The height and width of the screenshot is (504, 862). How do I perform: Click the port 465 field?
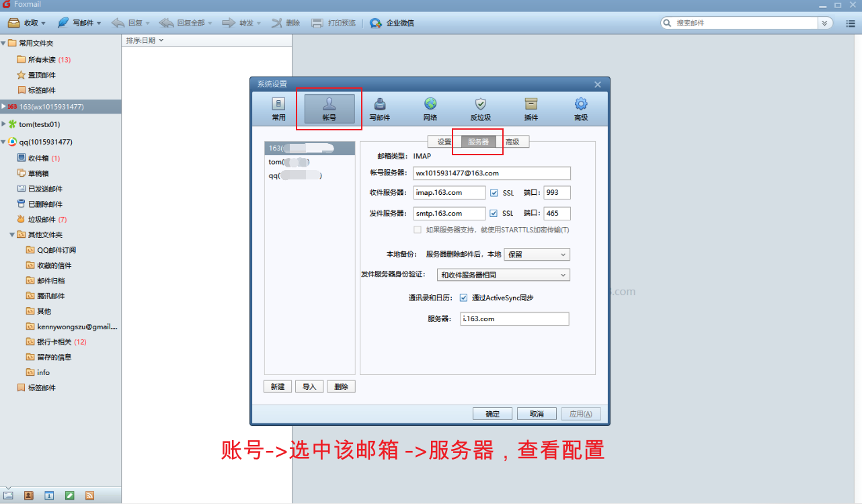tap(557, 213)
